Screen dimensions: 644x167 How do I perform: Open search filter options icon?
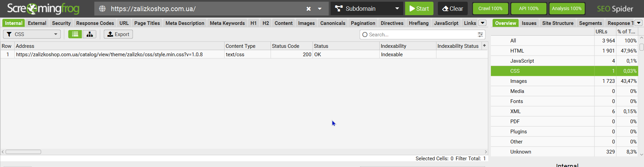480,34
